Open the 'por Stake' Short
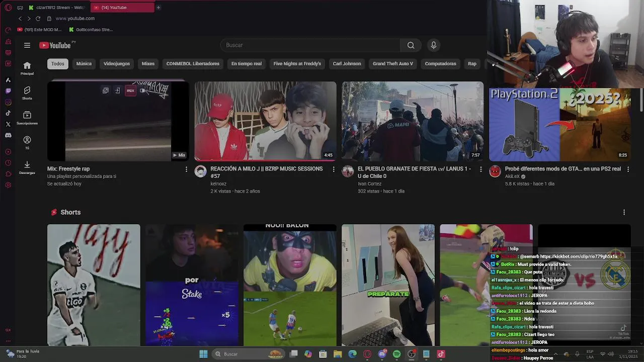This screenshot has width=644, height=362. point(192,285)
